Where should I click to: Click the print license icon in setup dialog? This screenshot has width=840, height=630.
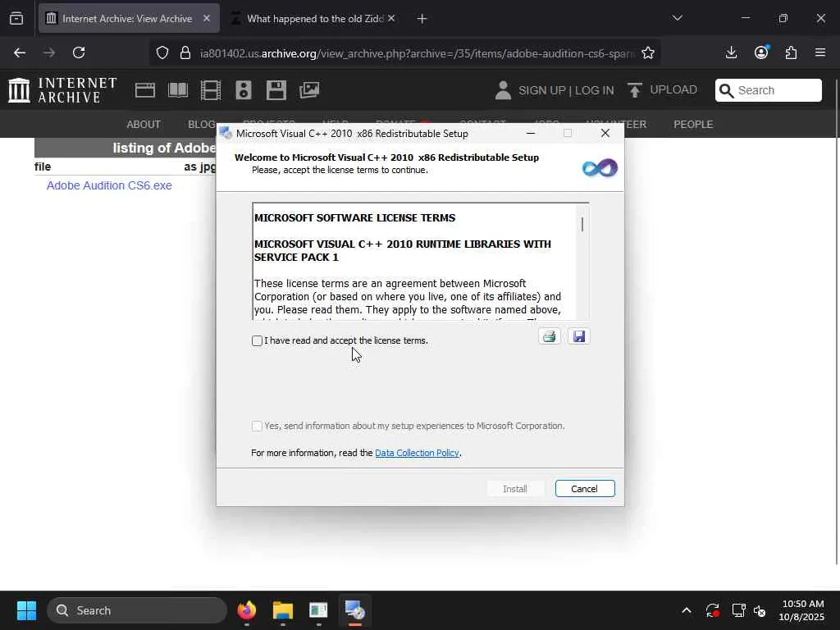click(x=549, y=336)
